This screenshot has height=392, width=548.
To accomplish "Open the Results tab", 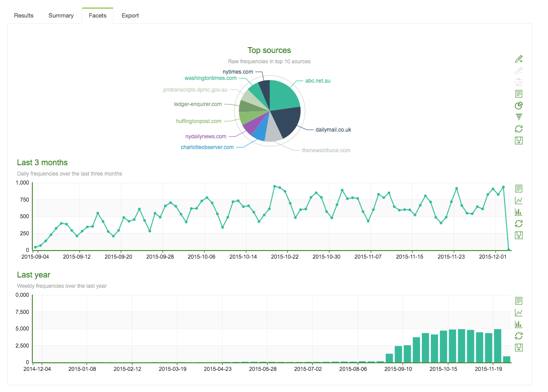I will 24,16.
